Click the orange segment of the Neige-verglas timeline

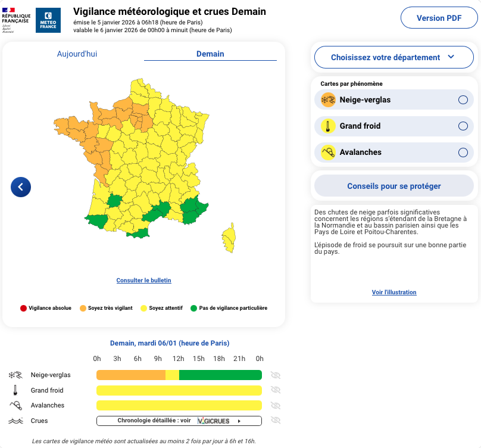click(130, 375)
